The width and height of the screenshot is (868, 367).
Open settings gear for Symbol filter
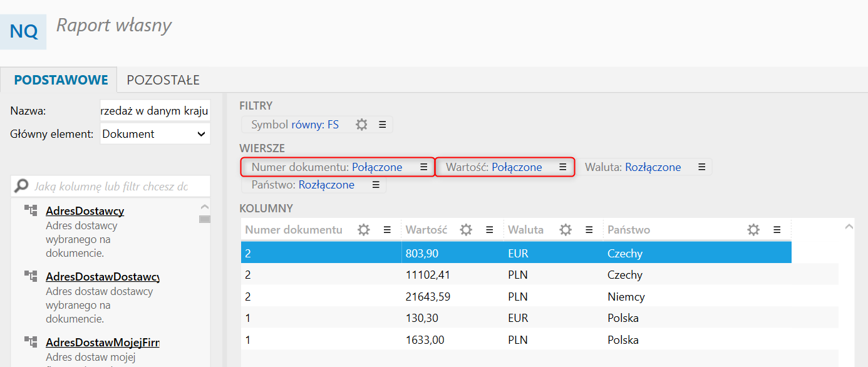[361, 125]
